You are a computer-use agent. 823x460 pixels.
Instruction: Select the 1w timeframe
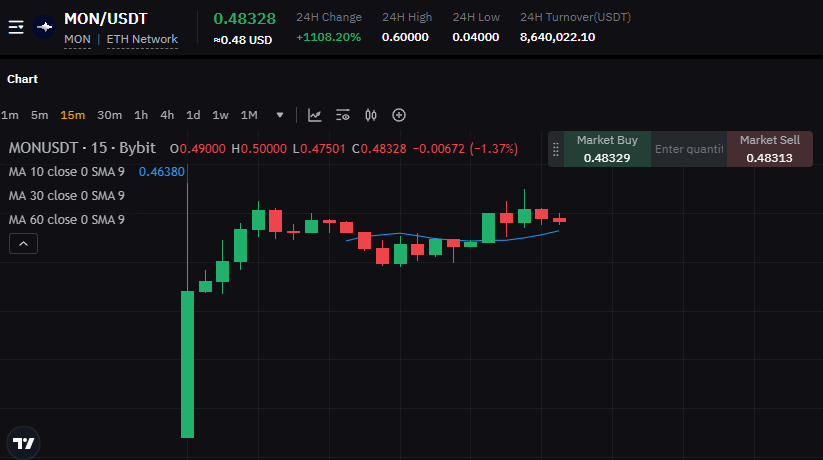220,115
